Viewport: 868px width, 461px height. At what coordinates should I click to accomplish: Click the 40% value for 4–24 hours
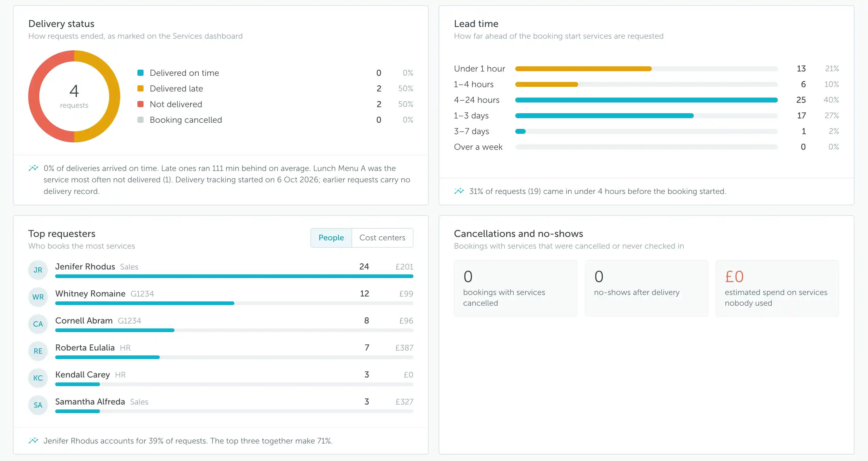[831, 100]
